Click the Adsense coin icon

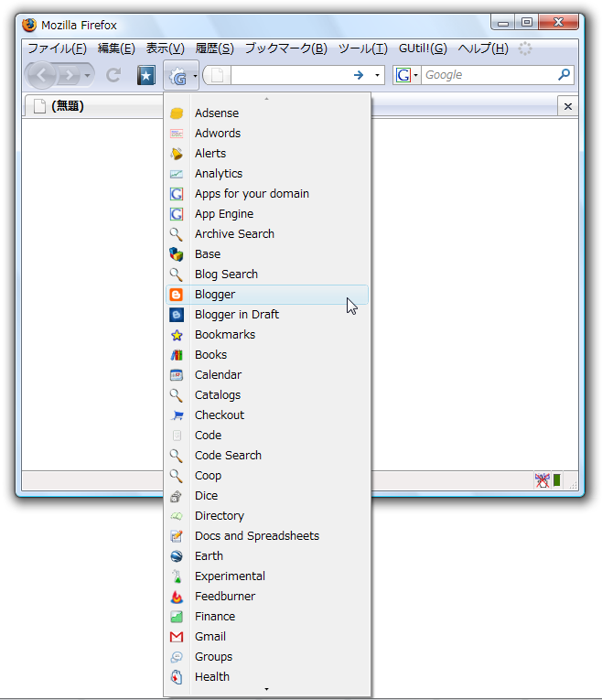click(177, 113)
